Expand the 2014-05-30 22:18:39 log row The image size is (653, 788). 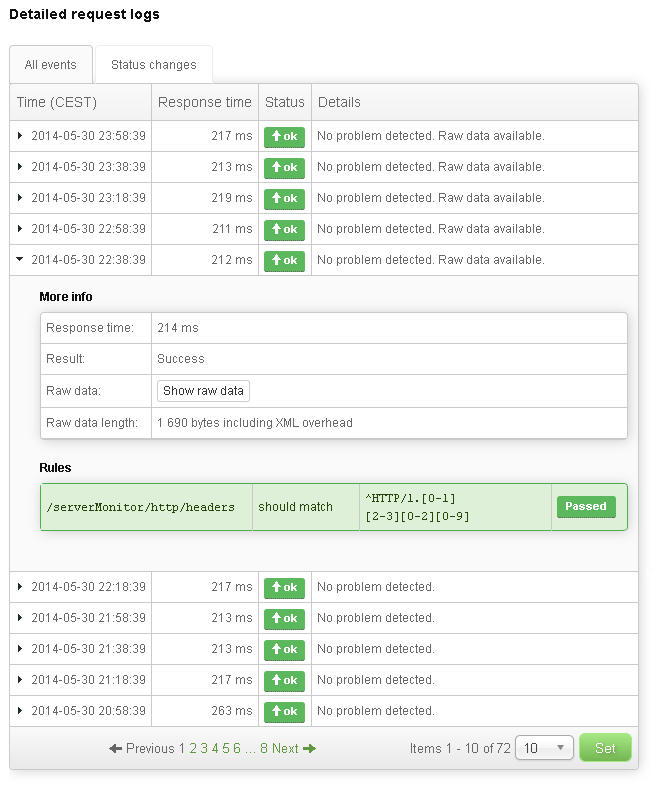(21, 587)
